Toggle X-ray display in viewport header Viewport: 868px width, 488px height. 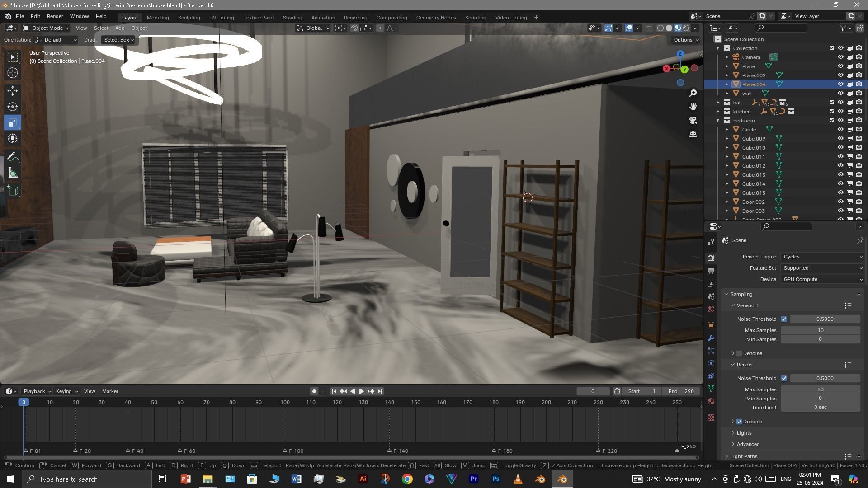pos(649,28)
